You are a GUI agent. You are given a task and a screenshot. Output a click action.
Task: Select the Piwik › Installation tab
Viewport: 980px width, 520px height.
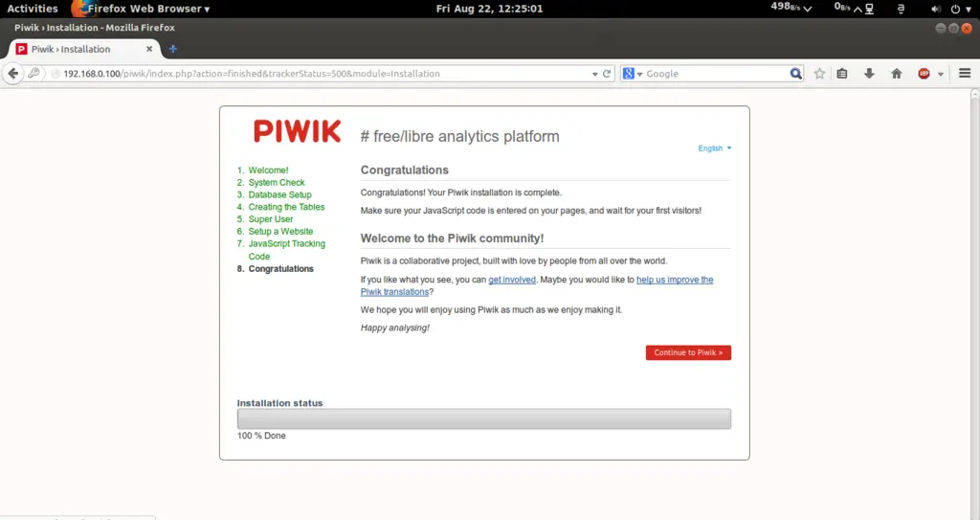coord(84,49)
